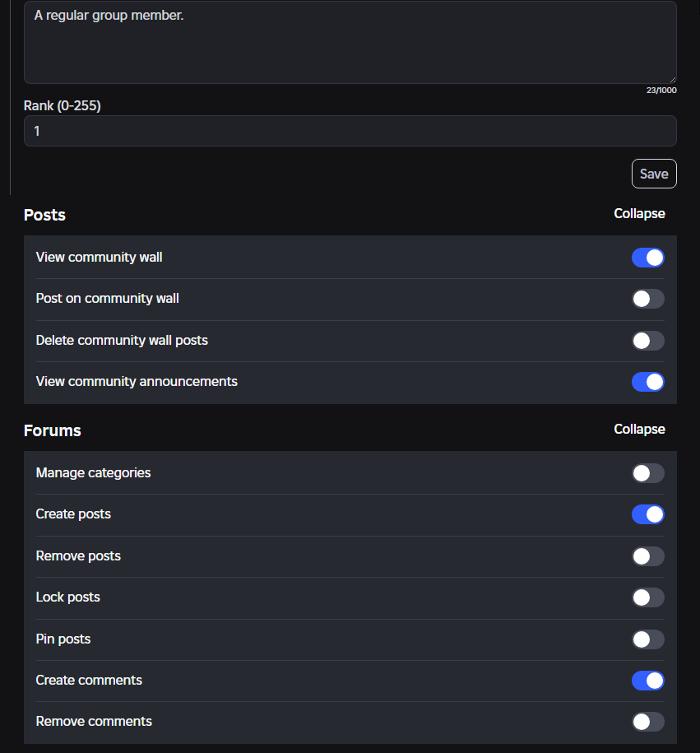Focus the role description text area

pos(350,45)
